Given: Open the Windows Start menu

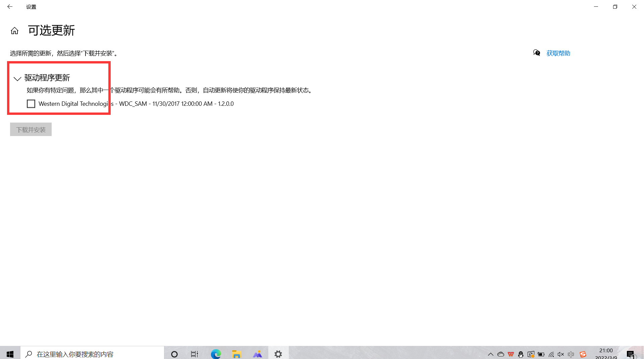Looking at the screenshot, I should click(x=10, y=354).
